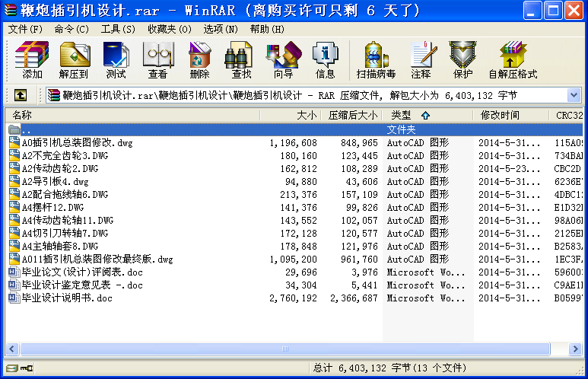Select file 毕业设计说明书.doc
588x379 pixels.
pyautogui.click(x=67, y=298)
